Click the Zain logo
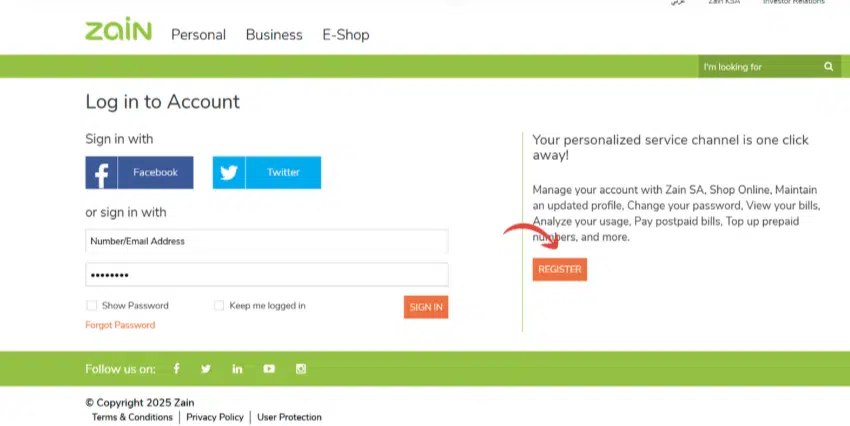This screenshot has width=850, height=426. [118, 31]
